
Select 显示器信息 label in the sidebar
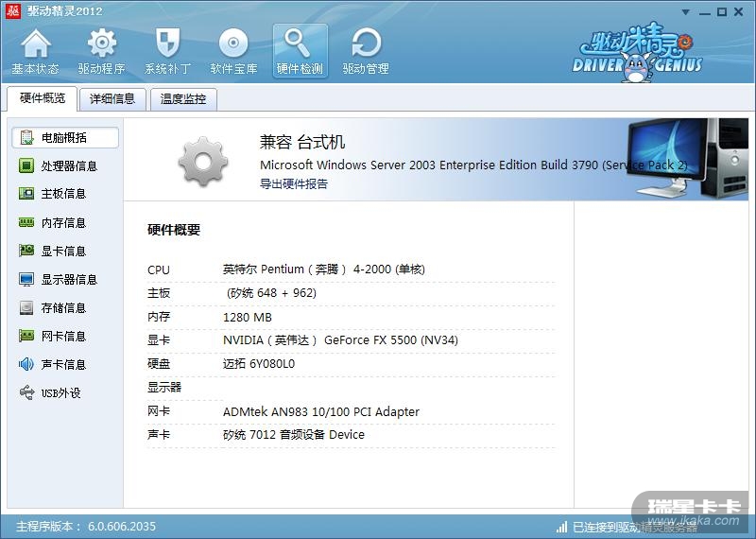coord(69,279)
